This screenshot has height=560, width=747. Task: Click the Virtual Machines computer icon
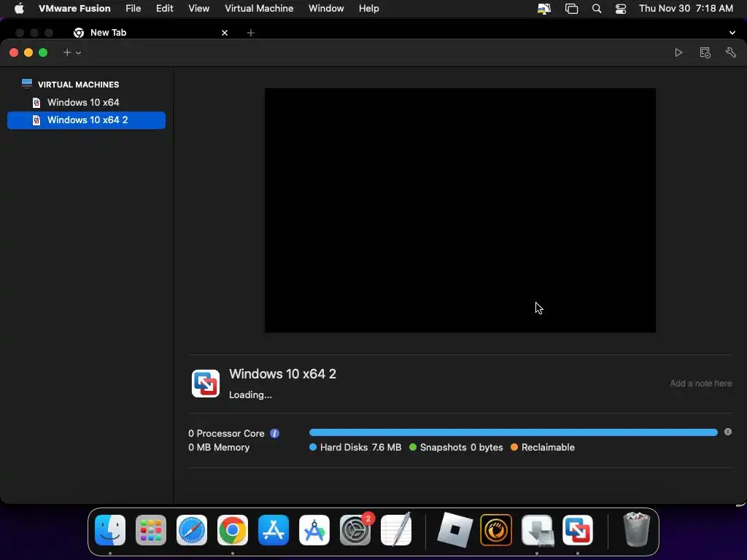click(27, 85)
